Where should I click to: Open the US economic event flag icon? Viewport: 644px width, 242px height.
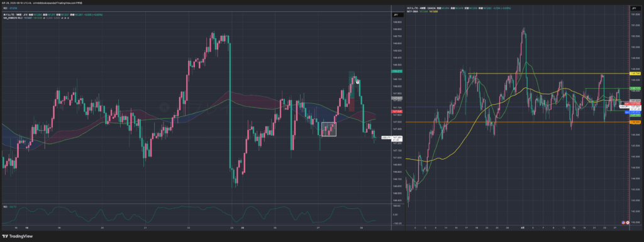coord(624,222)
